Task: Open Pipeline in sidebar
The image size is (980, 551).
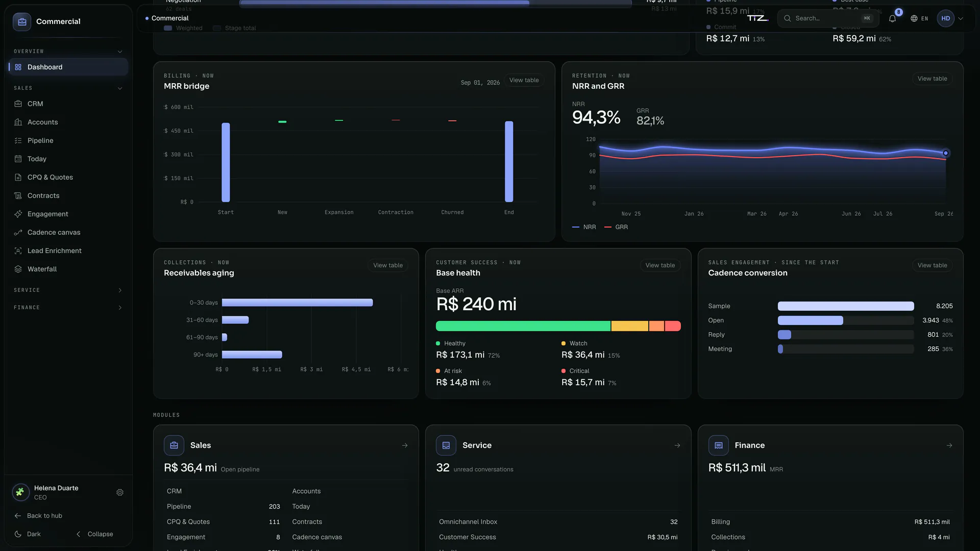Action: pos(68,140)
